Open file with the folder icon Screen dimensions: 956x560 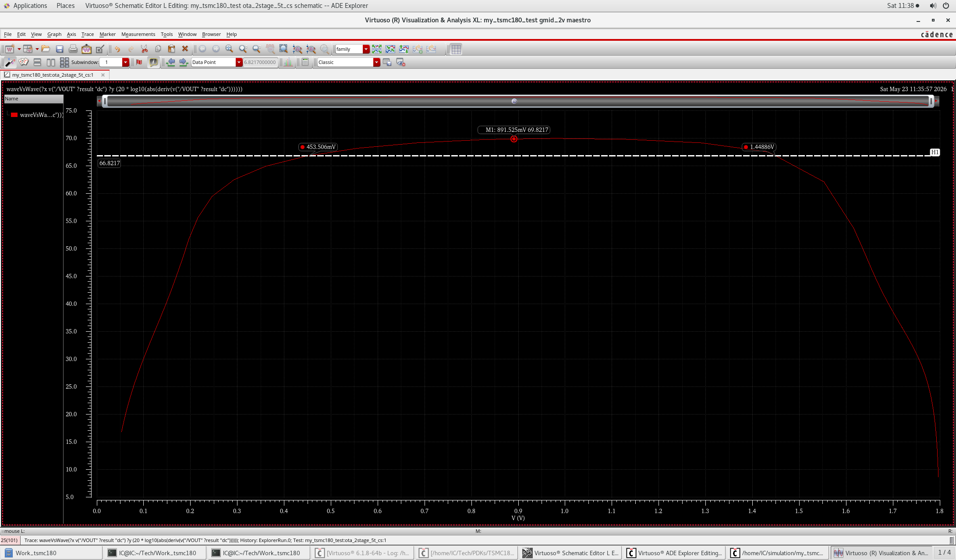coord(46,49)
